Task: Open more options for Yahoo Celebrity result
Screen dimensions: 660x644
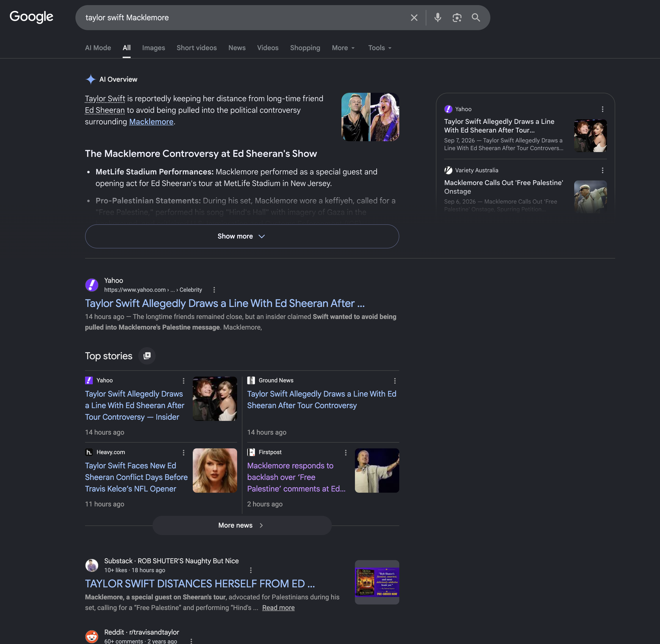Action: click(x=214, y=290)
